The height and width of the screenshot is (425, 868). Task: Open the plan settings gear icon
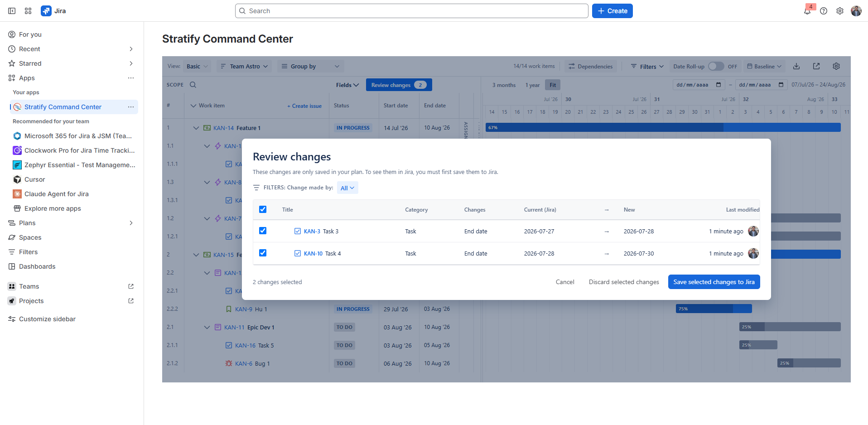tap(836, 66)
